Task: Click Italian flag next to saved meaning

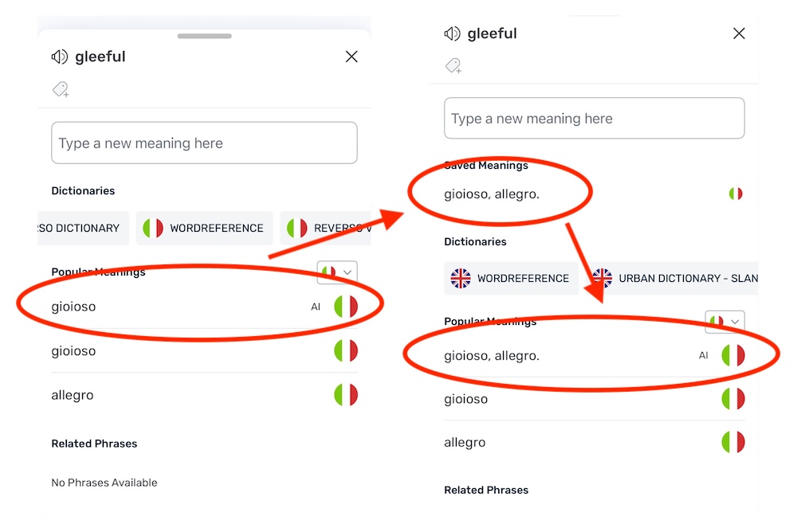Action: [x=736, y=194]
